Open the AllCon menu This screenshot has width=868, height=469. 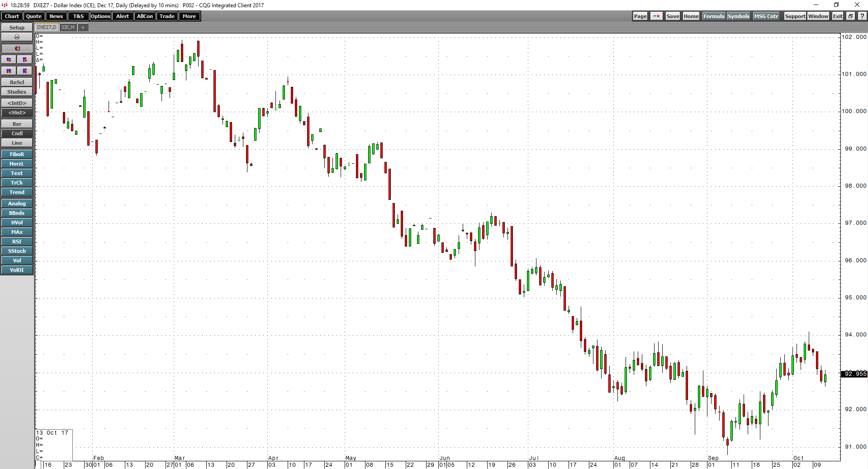[145, 16]
